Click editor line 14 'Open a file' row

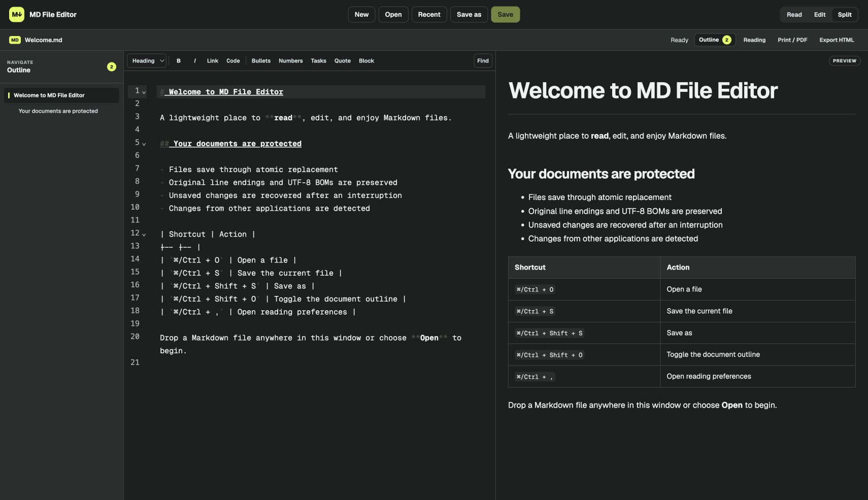[x=228, y=260]
